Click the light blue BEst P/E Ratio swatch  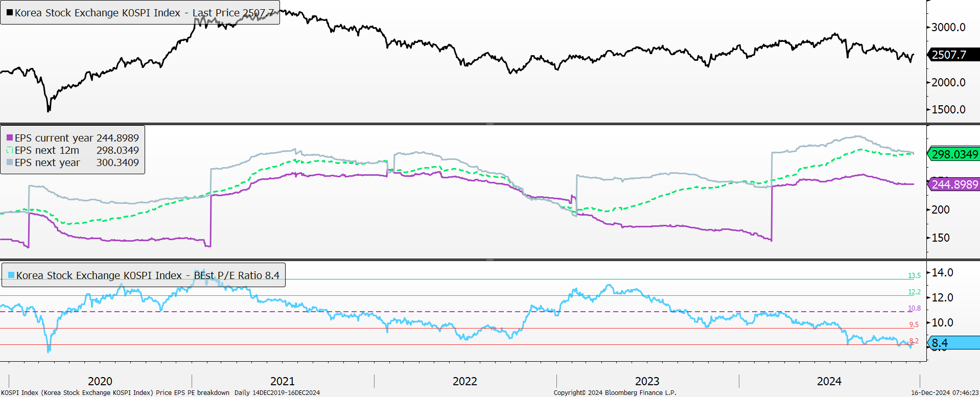11,275
